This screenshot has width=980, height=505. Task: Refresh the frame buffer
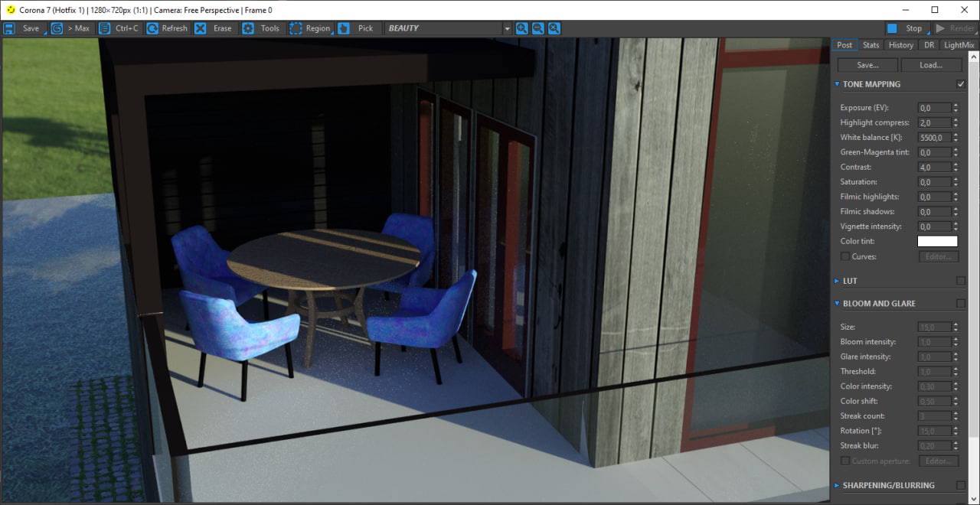coord(167,28)
